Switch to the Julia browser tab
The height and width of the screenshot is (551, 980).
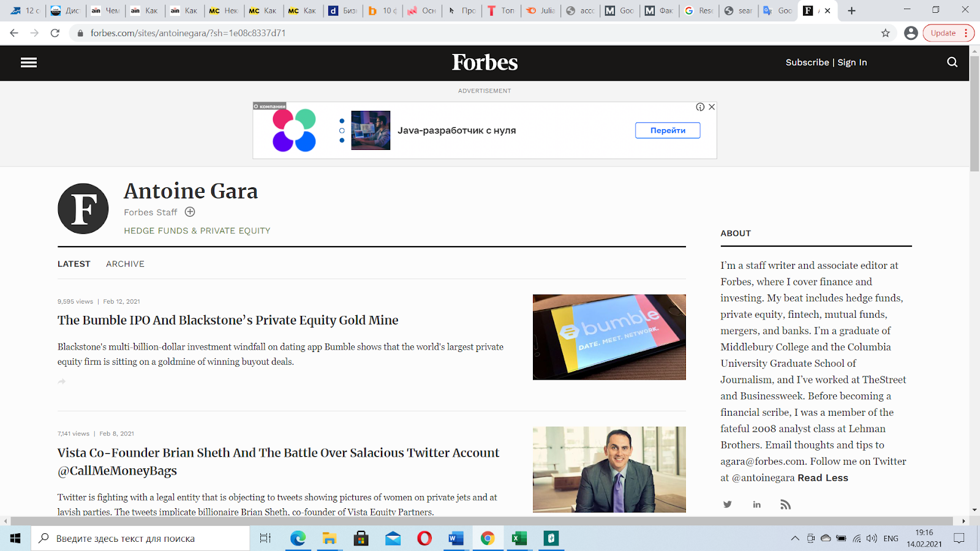coord(541,10)
